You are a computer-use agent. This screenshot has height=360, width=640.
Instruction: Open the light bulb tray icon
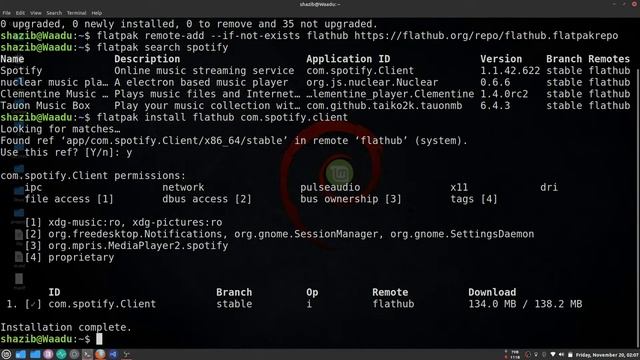tap(536, 355)
